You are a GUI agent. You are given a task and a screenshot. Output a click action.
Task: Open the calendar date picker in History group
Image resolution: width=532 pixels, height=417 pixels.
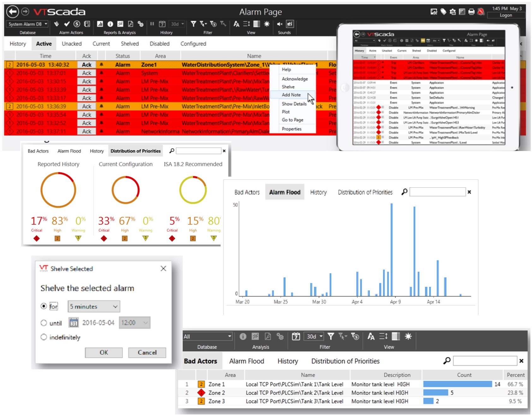tap(162, 24)
